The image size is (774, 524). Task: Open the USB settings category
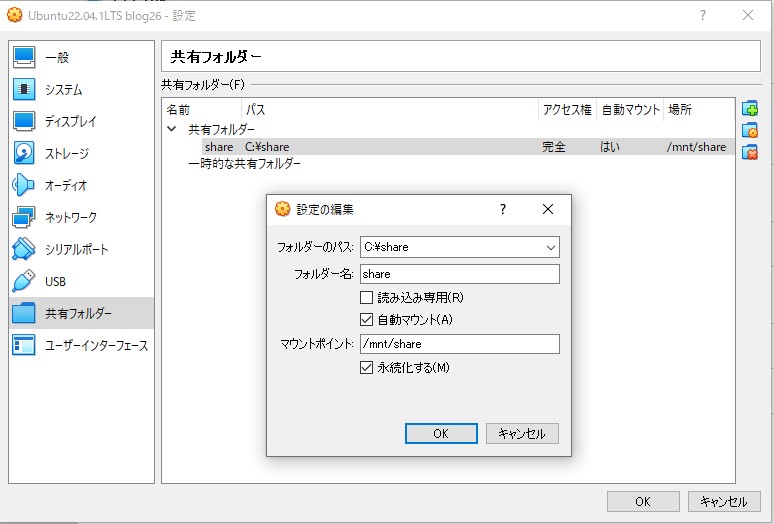coord(81,281)
